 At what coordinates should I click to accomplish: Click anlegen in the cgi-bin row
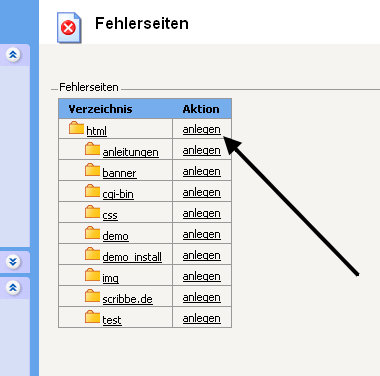(202, 192)
